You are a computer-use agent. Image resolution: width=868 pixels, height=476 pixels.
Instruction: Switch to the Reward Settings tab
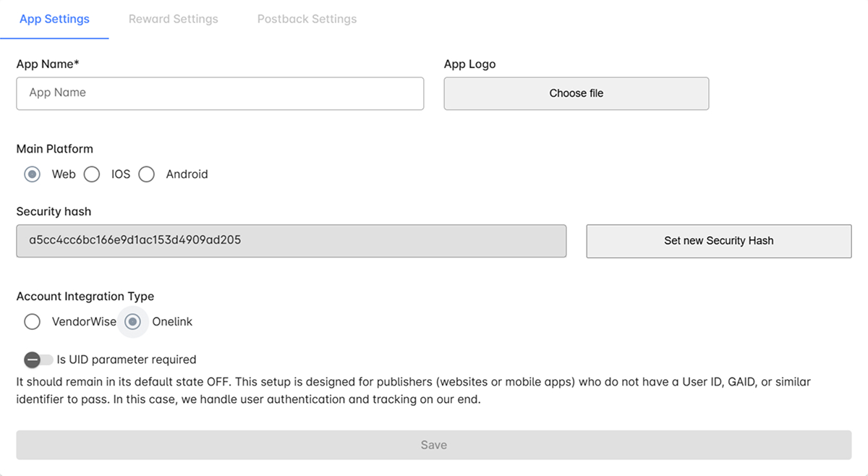(x=173, y=19)
